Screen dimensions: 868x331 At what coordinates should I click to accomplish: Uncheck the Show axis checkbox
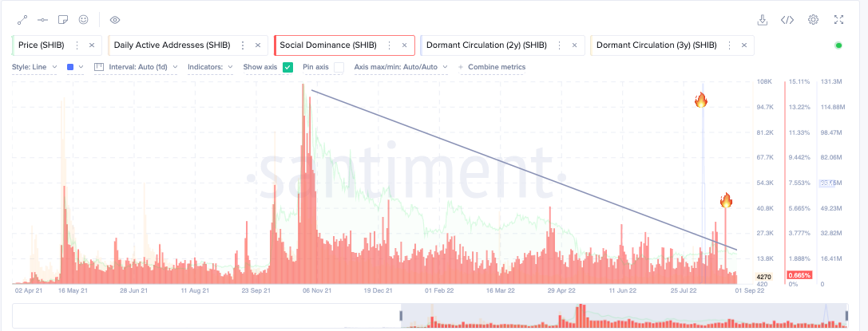(287, 67)
